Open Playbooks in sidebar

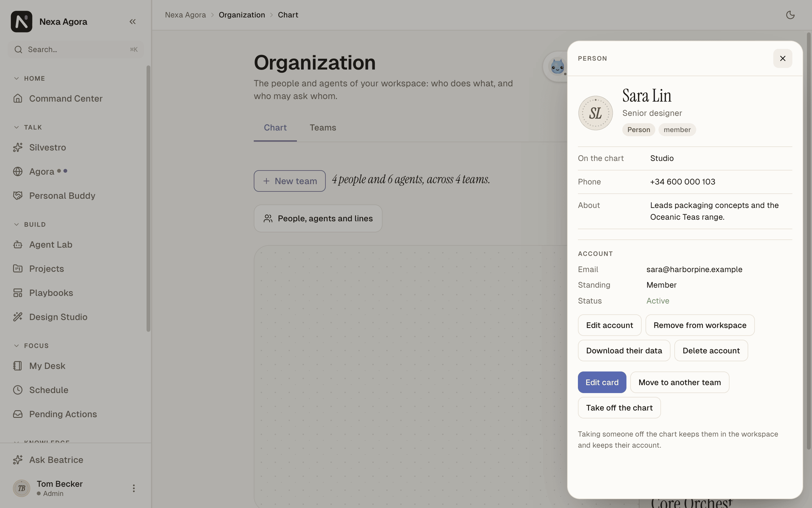tap(75, 293)
